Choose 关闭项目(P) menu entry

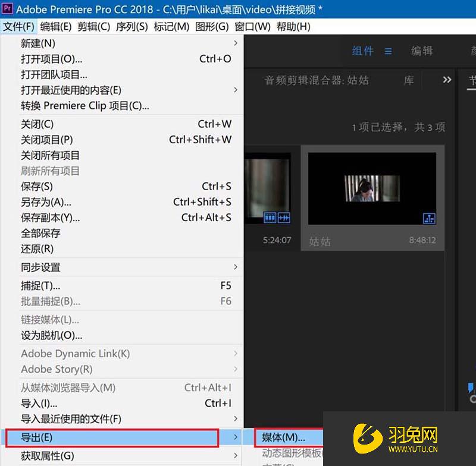pyautogui.click(x=122, y=140)
